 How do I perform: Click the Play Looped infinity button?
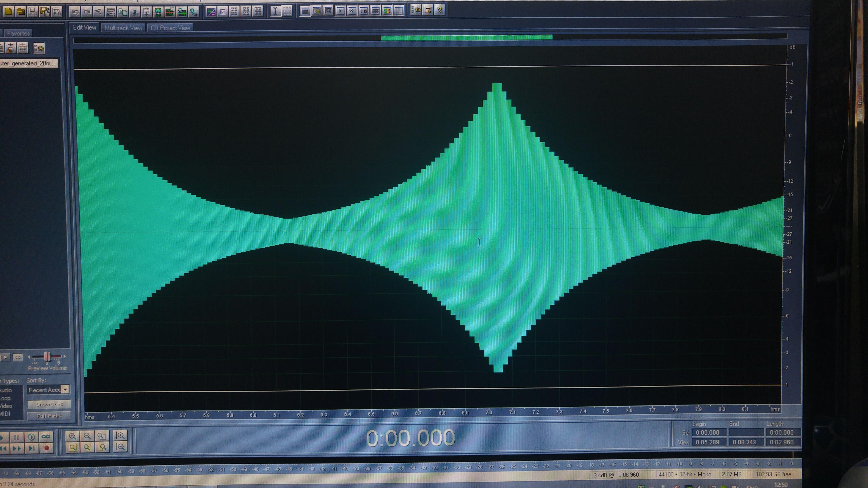pyautogui.click(x=46, y=437)
